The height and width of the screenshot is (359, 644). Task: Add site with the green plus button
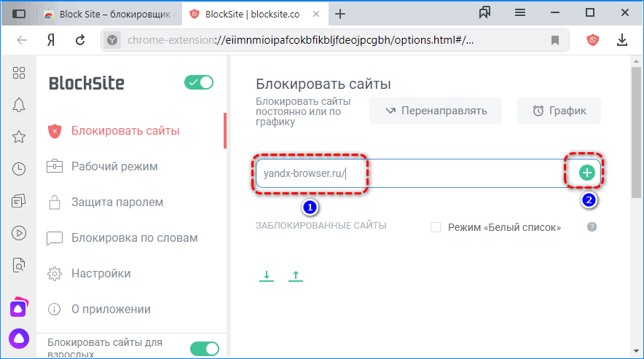(x=587, y=173)
